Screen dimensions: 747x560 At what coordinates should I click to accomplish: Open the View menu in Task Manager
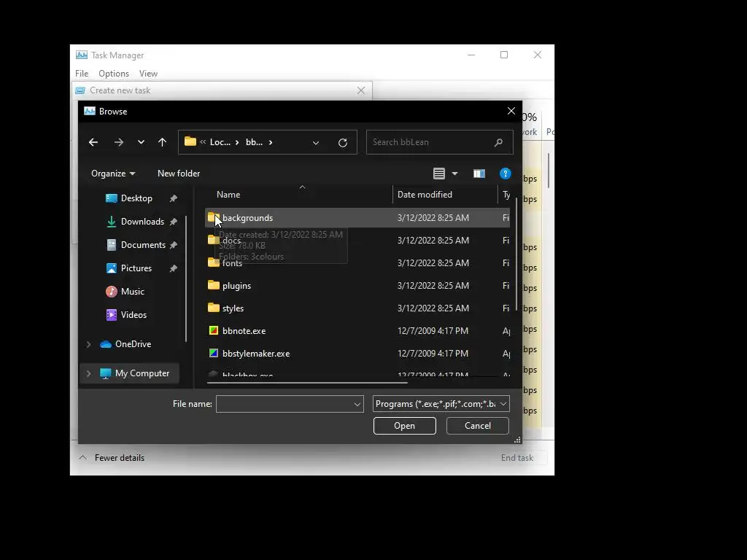[148, 74]
